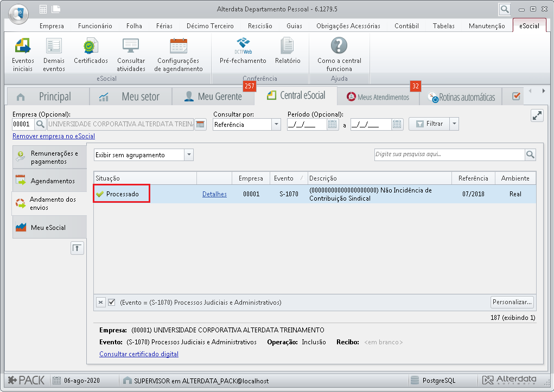Remove filter with the x button

point(101,303)
